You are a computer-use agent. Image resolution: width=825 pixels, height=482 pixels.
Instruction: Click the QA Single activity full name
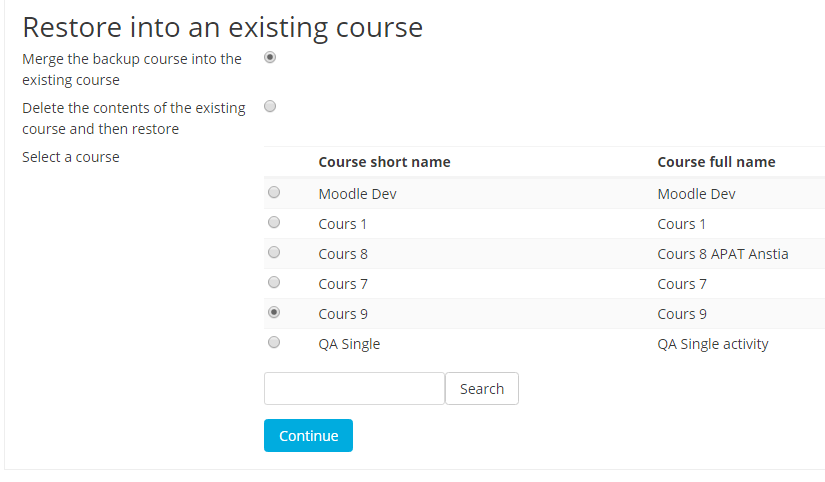click(x=713, y=344)
